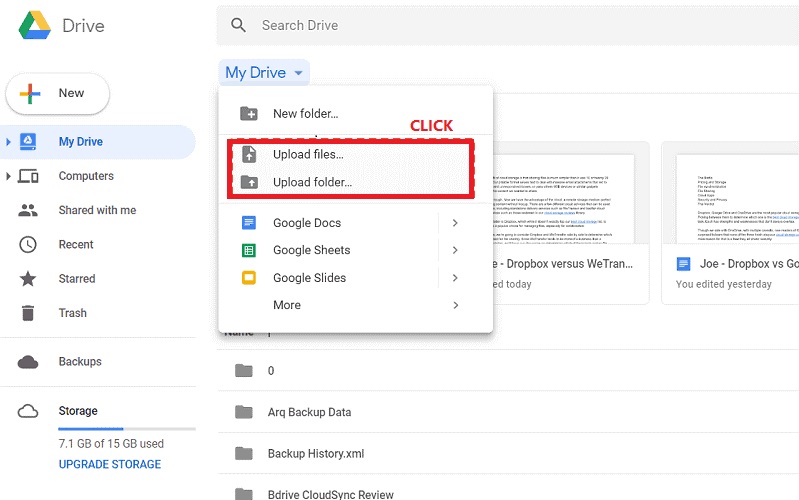Click the storage usage progress bar

click(x=127, y=429)
